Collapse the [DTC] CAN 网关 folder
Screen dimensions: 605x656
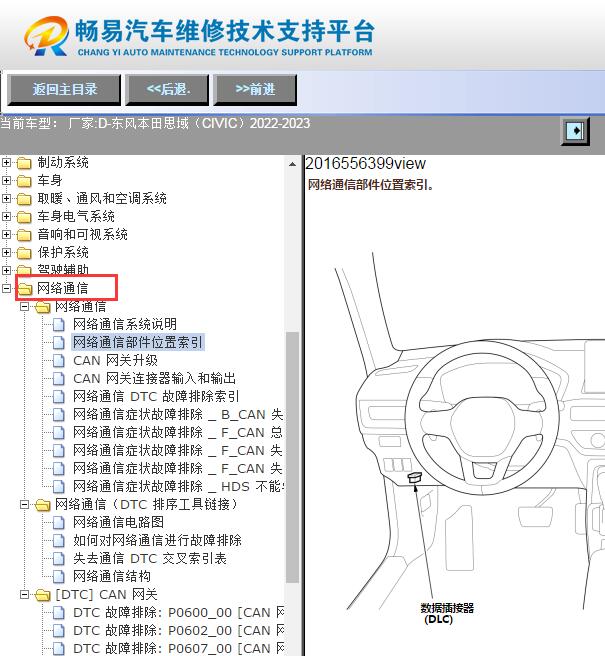24,594
